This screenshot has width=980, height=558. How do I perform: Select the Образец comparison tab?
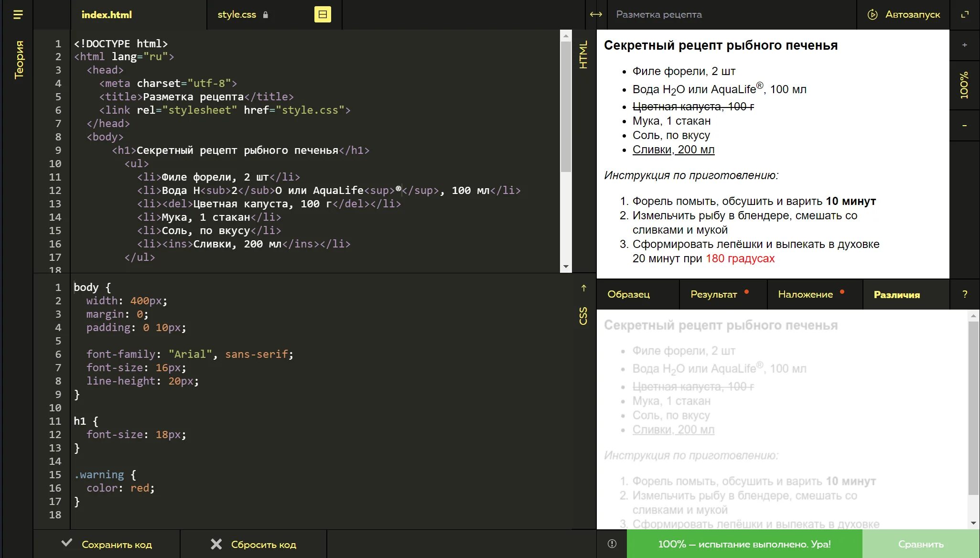click(628, 294)
